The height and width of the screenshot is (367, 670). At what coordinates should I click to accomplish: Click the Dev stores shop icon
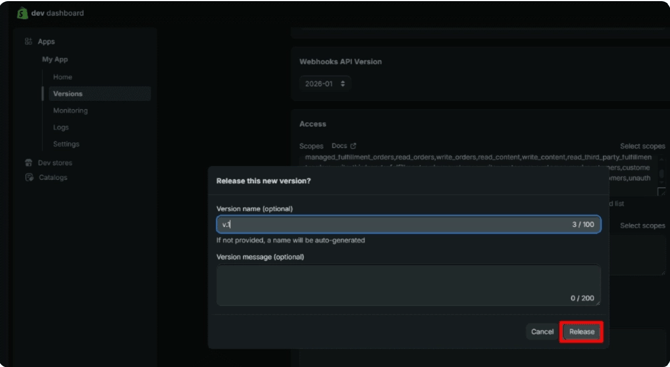click(29, 163)
